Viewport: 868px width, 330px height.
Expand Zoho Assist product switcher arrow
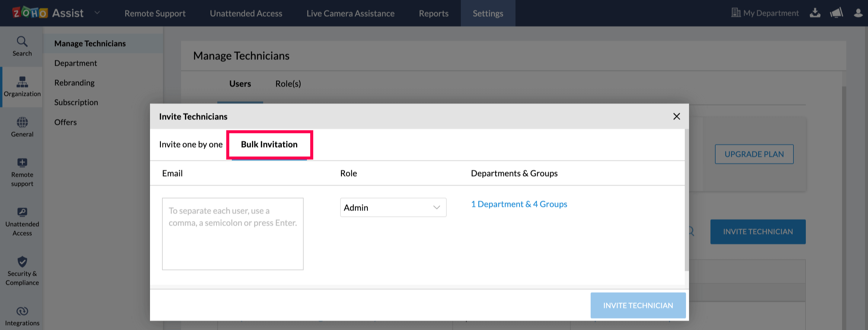97,13
